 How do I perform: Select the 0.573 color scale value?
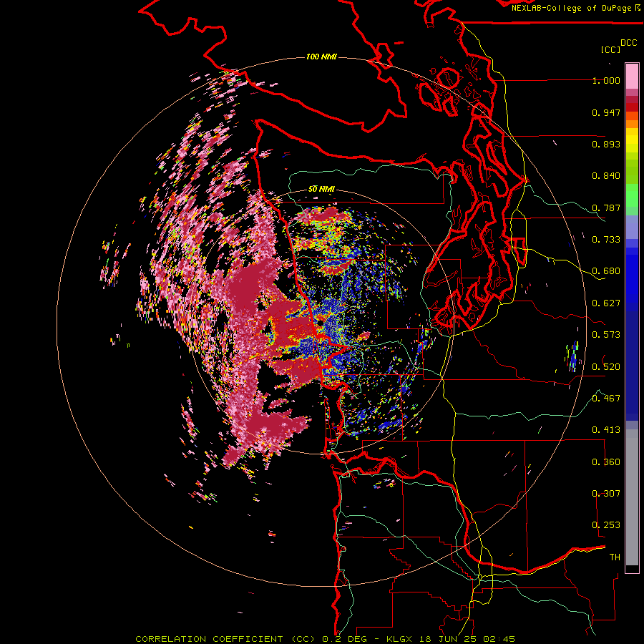tap(606, 335)
